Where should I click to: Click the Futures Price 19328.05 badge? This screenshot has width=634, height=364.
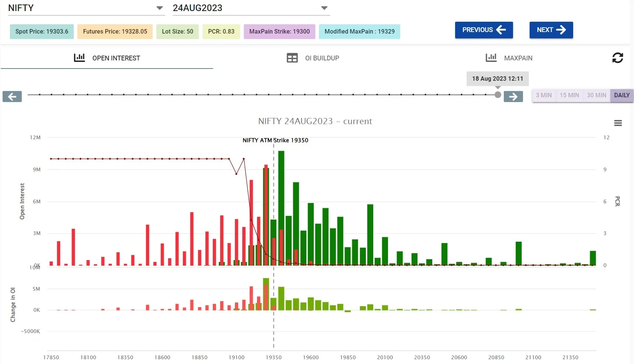pyautogui.click(x=115, y=32)
